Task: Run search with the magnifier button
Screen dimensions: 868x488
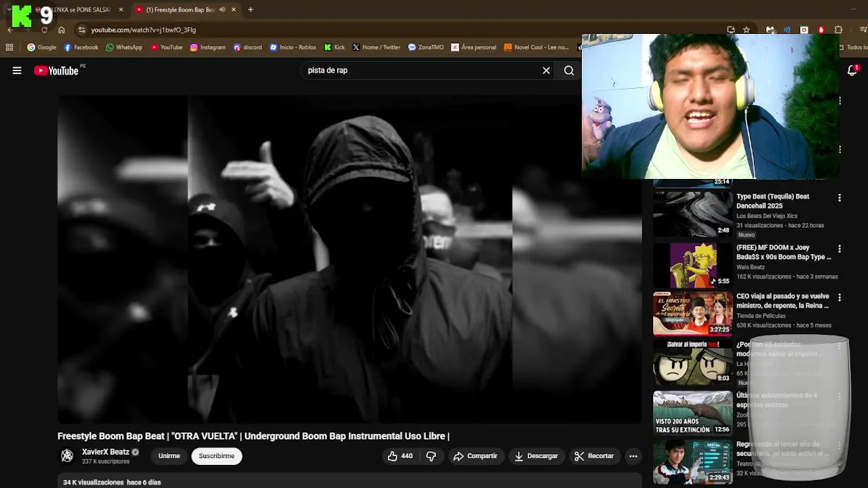Action: tap(569, 70)
